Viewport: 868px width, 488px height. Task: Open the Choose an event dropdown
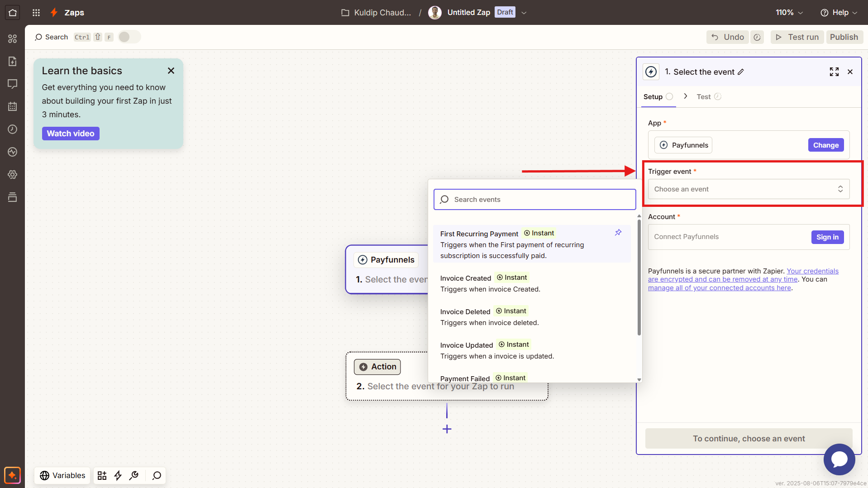pyautogui.click(x=749, y=189)
